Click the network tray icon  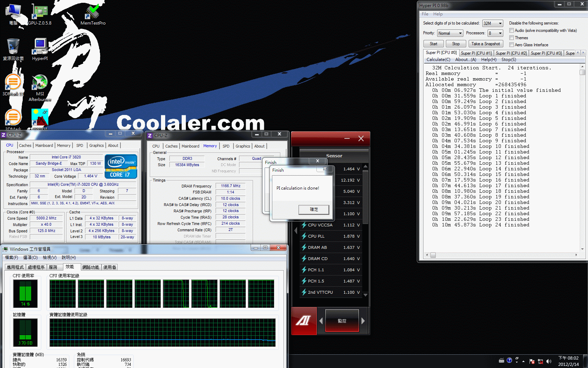(540, 361)
